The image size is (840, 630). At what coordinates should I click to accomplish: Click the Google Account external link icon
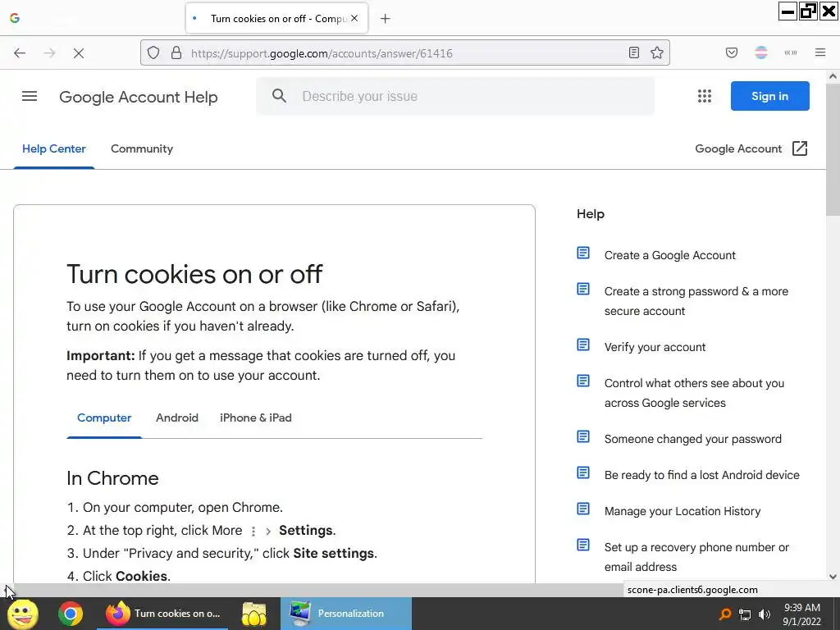pyautogui.click(x=799, y=148)
